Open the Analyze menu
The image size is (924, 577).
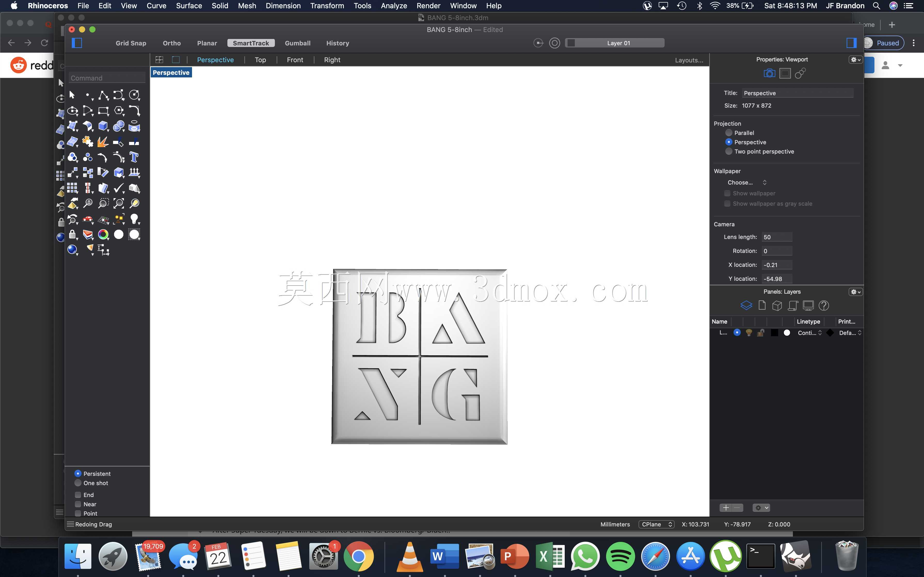(394, 6)
